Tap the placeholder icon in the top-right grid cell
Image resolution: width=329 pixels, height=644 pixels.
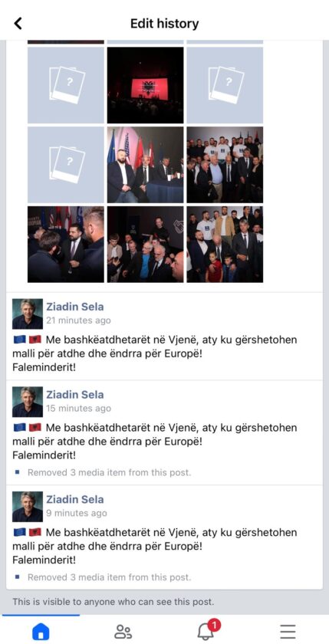225,85
